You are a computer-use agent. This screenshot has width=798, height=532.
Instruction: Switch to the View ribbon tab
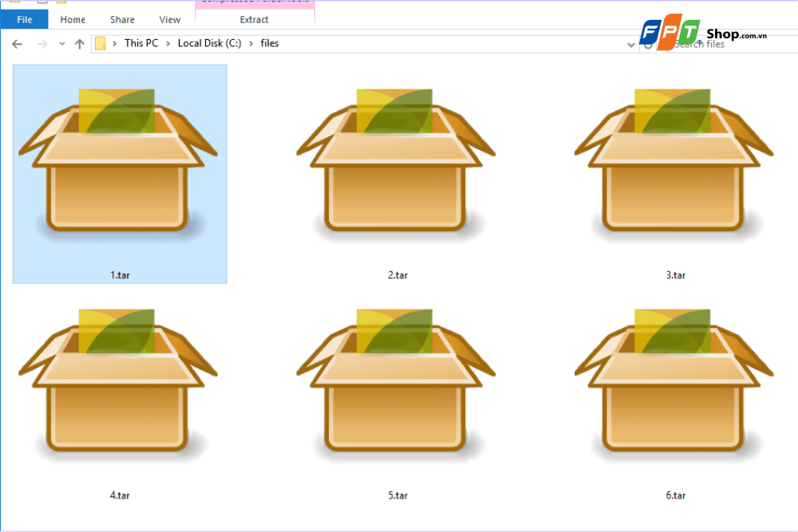[x=169, y=18]
